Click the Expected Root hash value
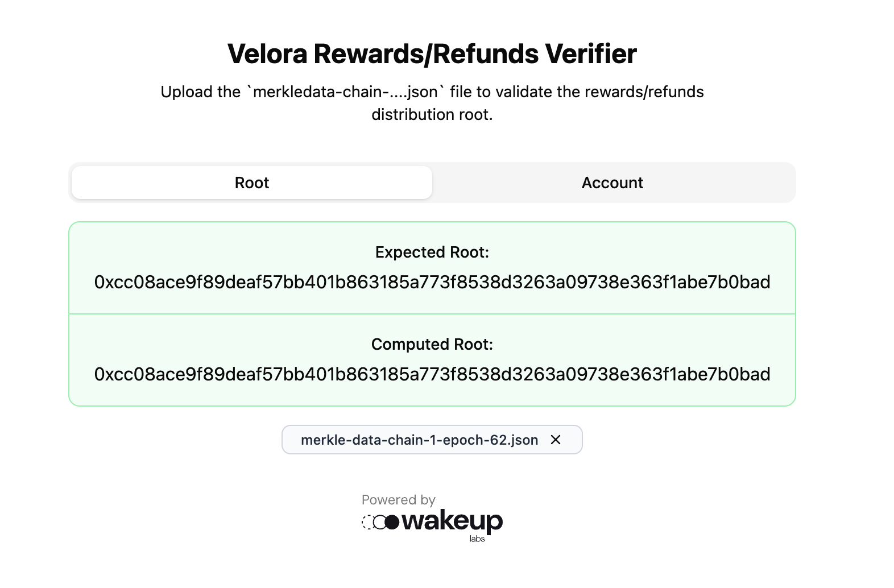 pos(432,282)
